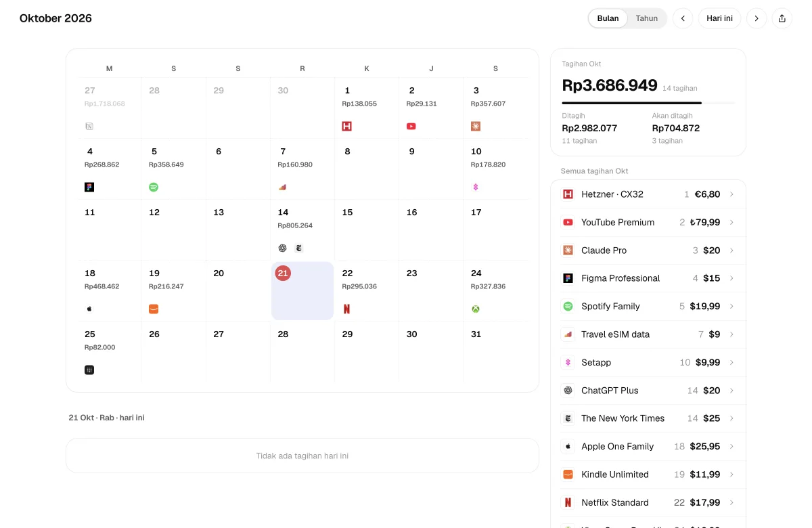The height and width of the screenshot is (528, 812).
Task: Click Rp82.000 on October 25
Action: [100, 347]
